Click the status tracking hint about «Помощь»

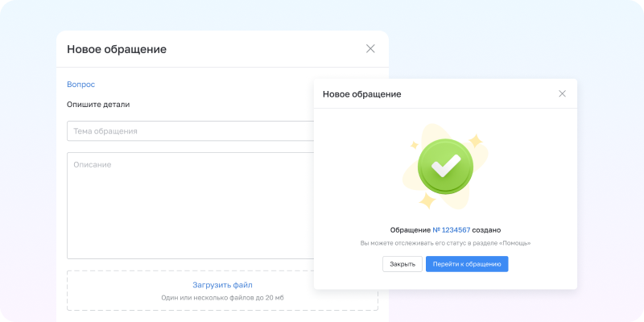click(x=445, y=242)
